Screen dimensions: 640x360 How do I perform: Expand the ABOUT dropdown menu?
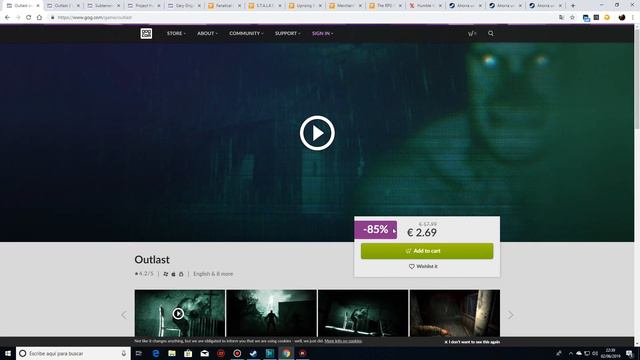[x=207, y=33]
